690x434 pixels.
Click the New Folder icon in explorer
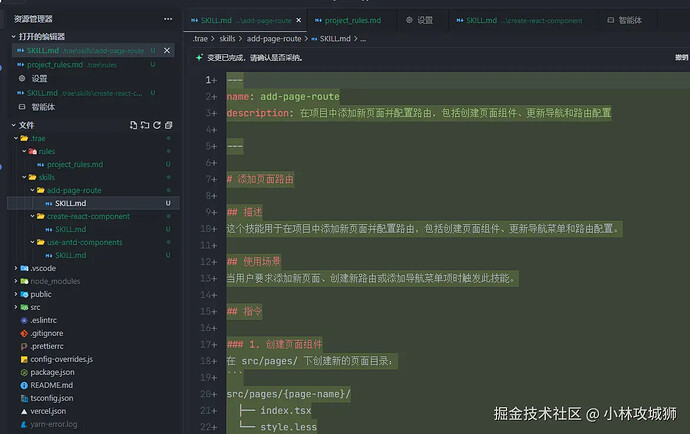tap(145, 125)
